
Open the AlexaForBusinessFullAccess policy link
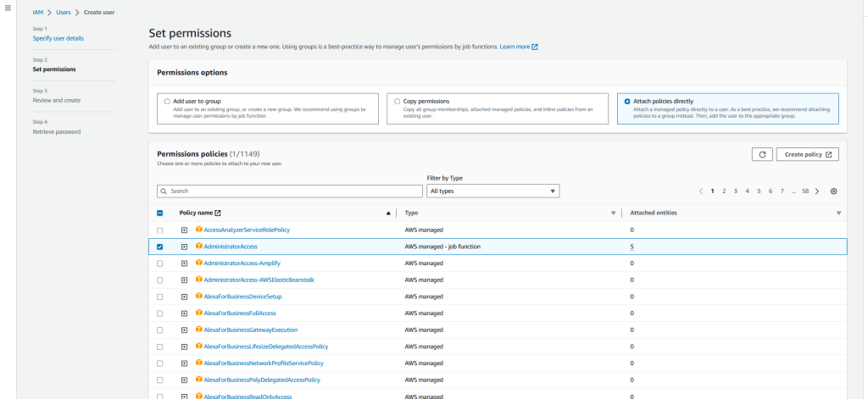(x=240, y=313)
